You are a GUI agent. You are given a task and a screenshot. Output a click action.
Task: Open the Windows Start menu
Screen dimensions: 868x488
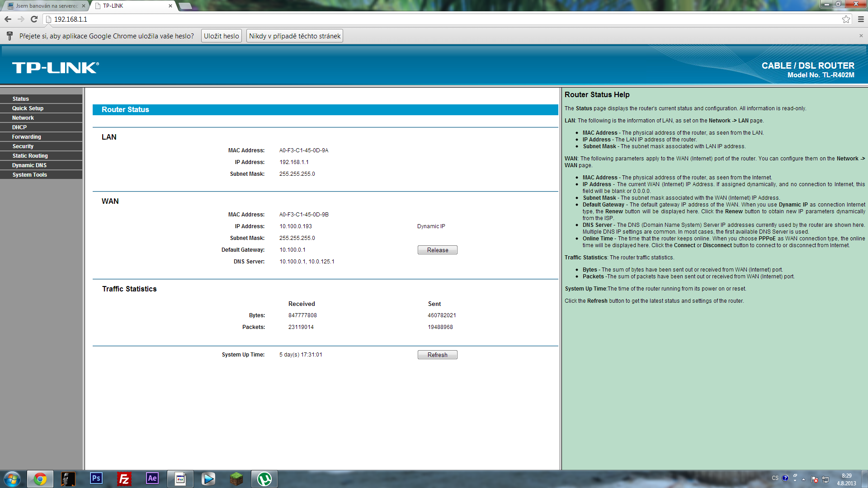pos(12,479)
